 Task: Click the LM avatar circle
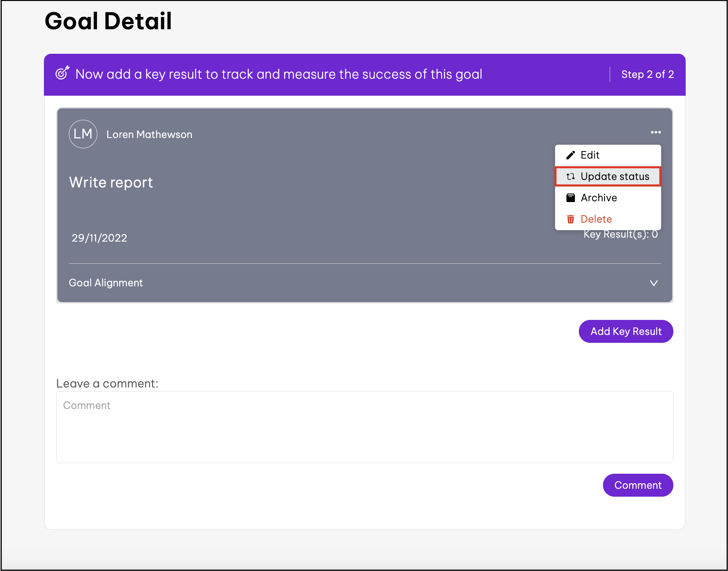pyautogui.click(x=83, y=134)
